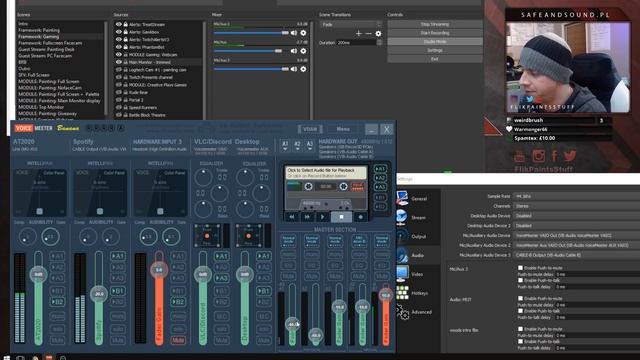This screenshot has height=360, width=640.
Task: Click the OBS Settings control button
Action: coord(435,50)
